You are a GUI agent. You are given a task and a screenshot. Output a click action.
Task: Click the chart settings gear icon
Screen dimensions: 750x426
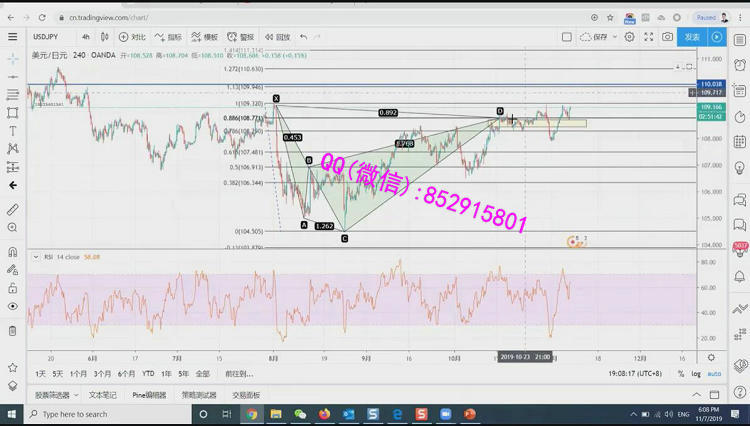coord(629,37)
